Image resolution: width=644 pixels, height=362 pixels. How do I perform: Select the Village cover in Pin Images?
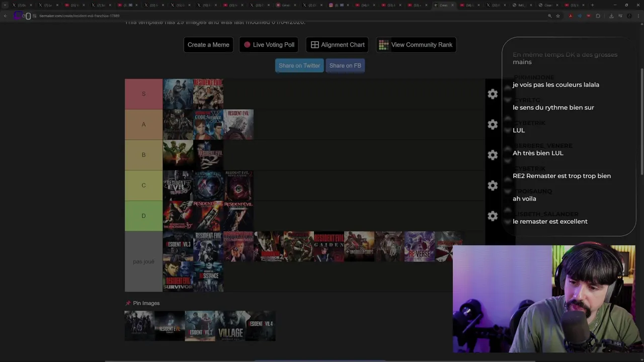coord(230,326)
